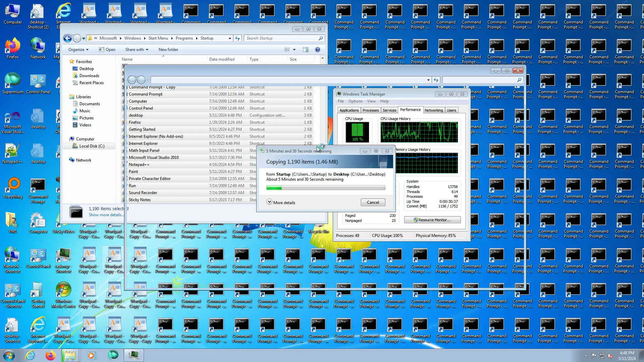Click the Show more details link
Image resolution: width=644 pixels, height=362 pixels.
coord(106,215)
